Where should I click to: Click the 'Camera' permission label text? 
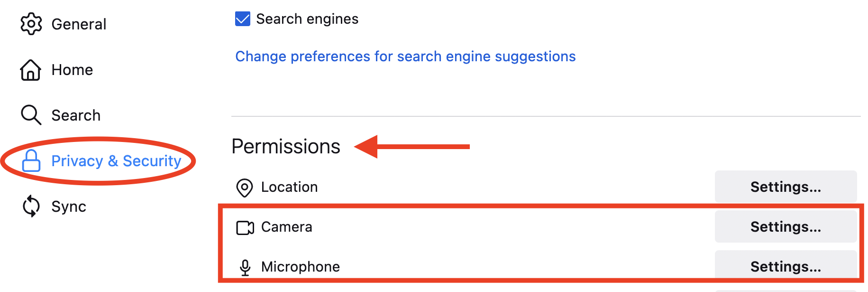coord(286,227)
